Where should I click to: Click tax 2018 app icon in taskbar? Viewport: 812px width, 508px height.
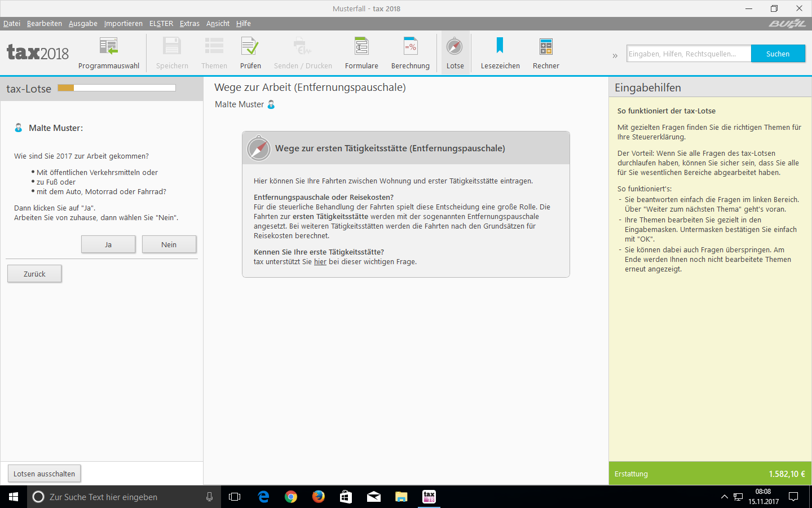coord(429,497)
